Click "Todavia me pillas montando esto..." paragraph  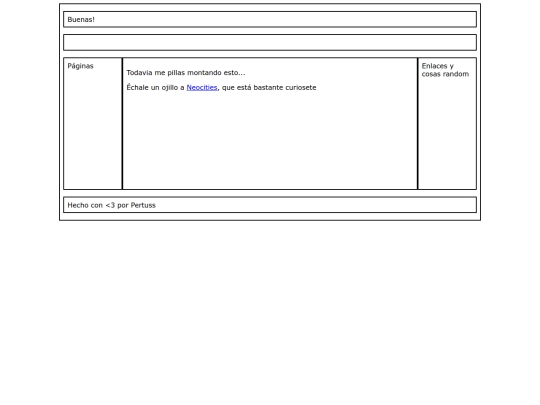pyautogui.click(x=186, y=73)
